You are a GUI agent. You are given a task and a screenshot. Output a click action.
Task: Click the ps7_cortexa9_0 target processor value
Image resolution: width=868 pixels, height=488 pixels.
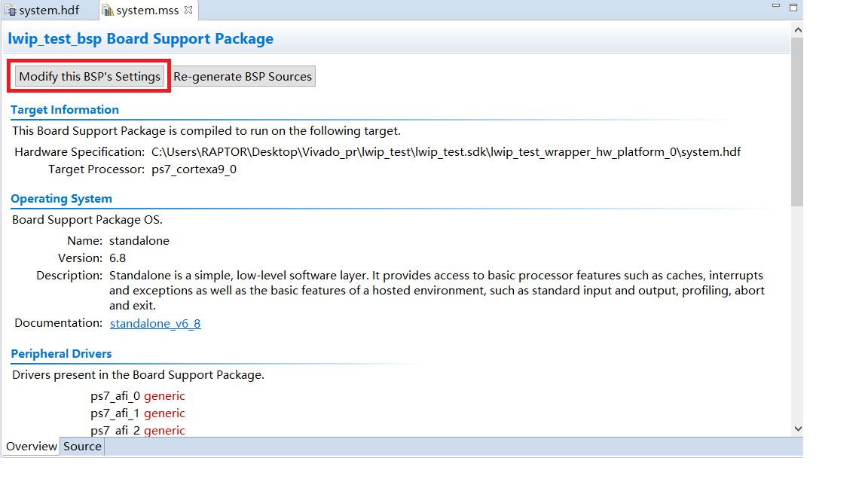click(x=194, y=169)
